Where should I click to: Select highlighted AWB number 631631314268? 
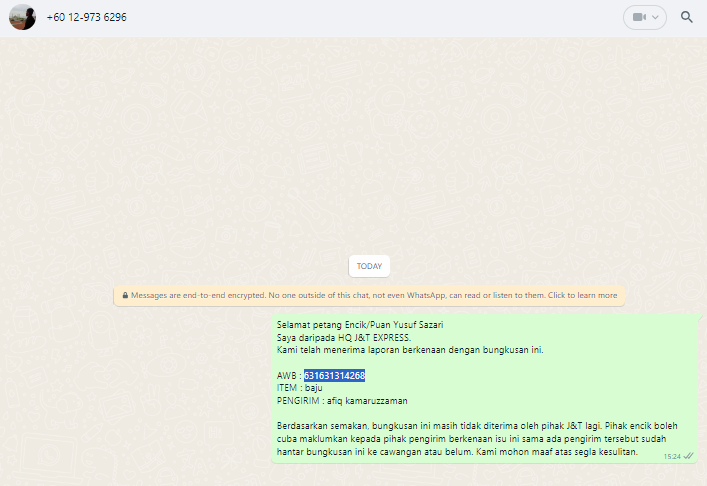click(x=334, y=376)
